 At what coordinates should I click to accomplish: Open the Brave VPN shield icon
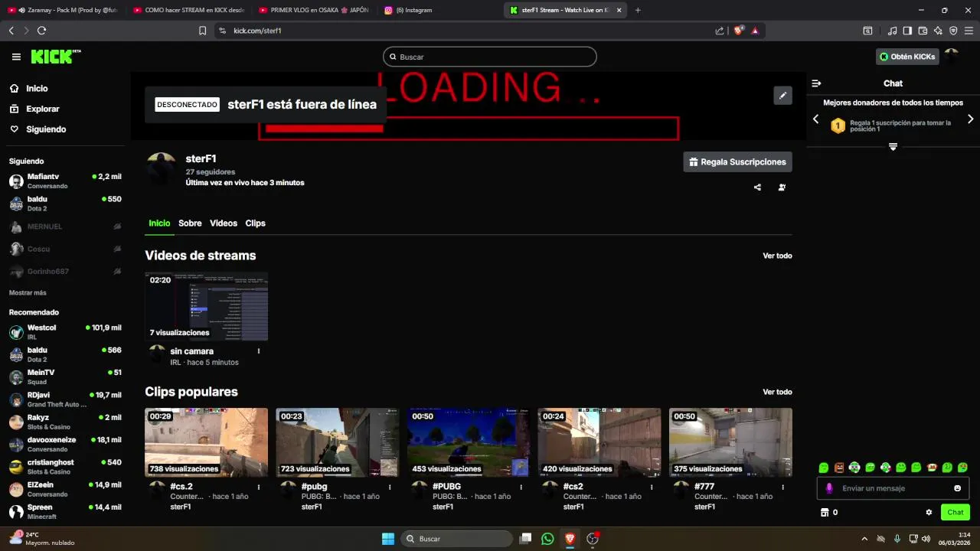point(953,31)
